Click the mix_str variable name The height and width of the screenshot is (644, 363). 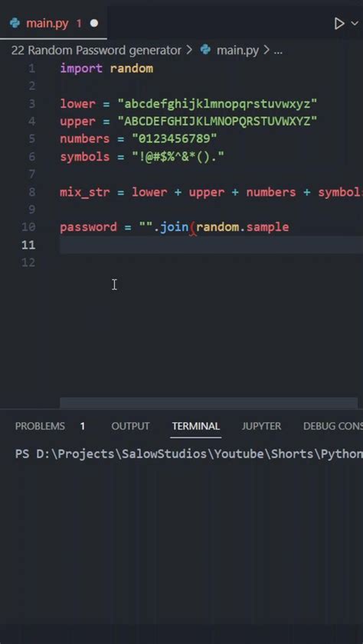tap(85, 192)
